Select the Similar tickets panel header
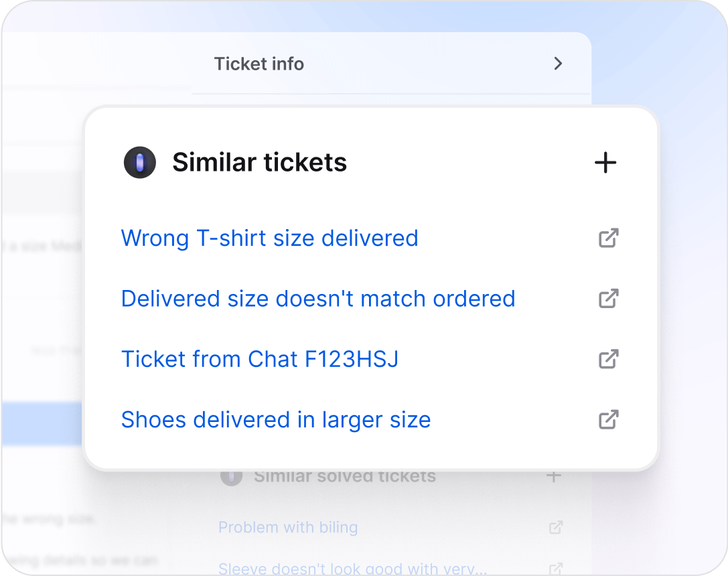 [x=260, y=162]
